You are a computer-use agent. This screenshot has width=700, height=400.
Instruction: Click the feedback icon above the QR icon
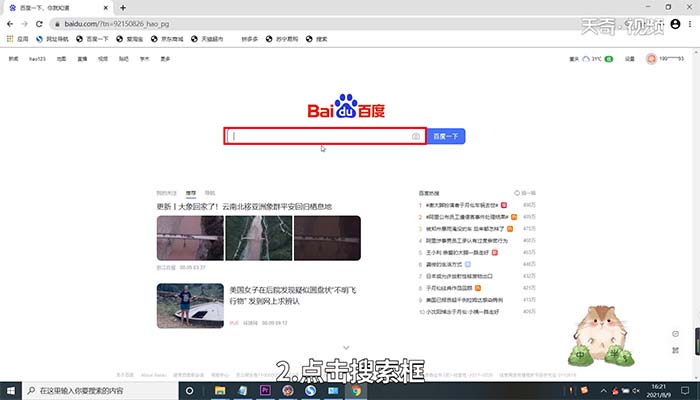(x=675, y=334)
